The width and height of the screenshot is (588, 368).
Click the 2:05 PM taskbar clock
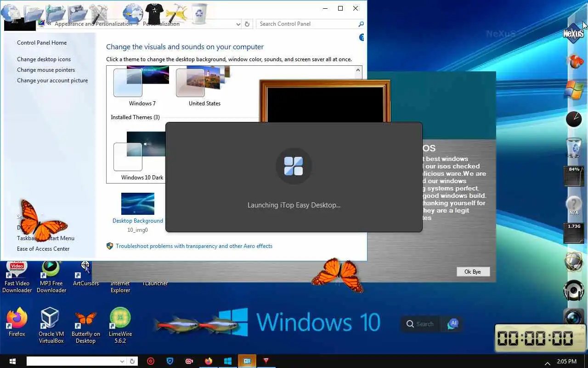pos(566,362)
